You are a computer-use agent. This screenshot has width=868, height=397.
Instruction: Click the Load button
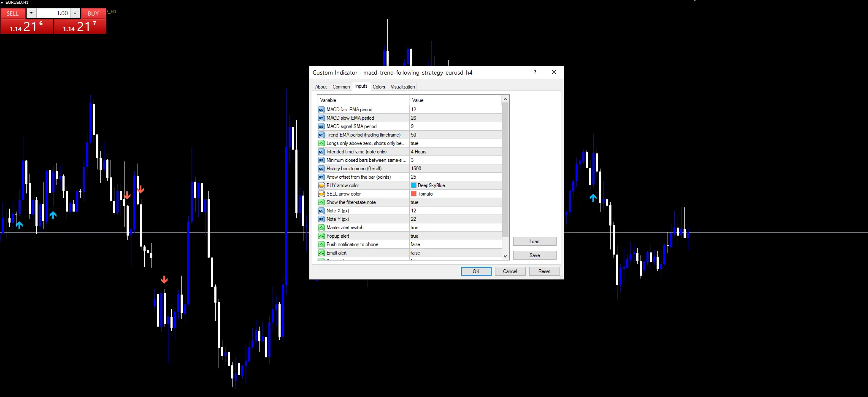[x=535, y=241]
